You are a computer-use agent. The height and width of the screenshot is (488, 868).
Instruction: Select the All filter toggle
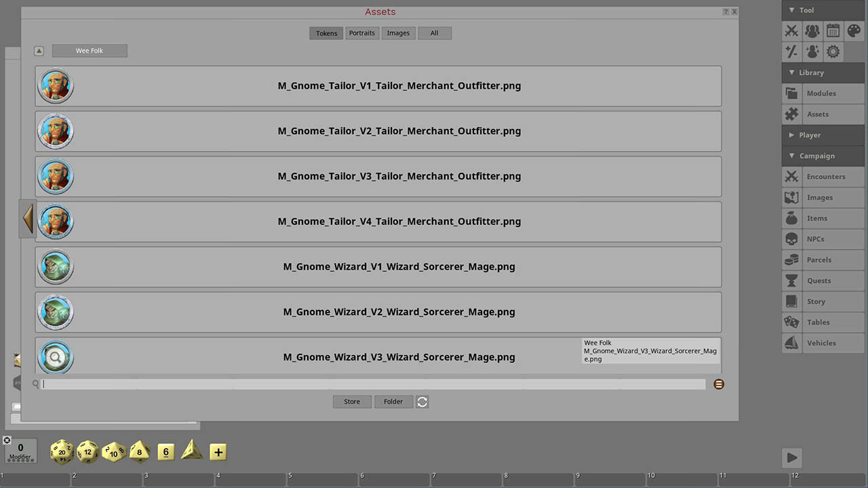(x=434, y=33)
